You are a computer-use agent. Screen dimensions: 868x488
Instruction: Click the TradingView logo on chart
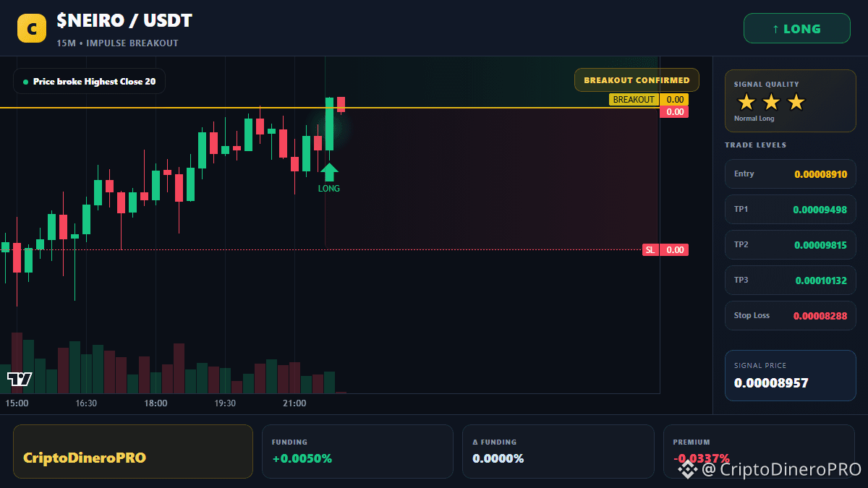(20, 378)
